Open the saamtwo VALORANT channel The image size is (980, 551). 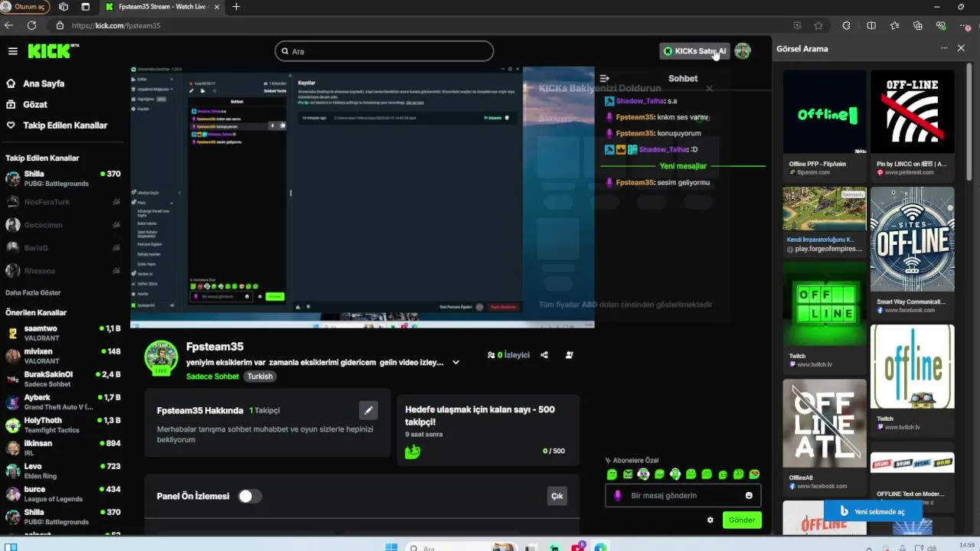pos(63,333)
